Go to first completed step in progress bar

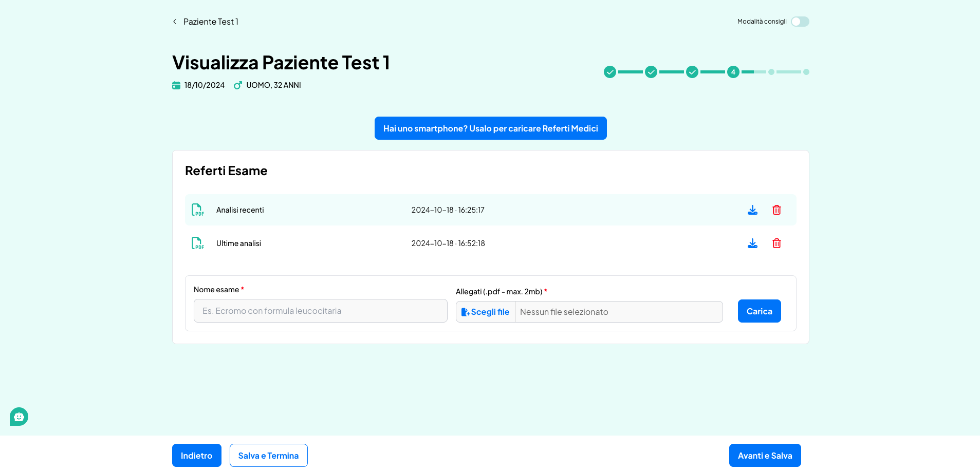click(x=610, y=72)
